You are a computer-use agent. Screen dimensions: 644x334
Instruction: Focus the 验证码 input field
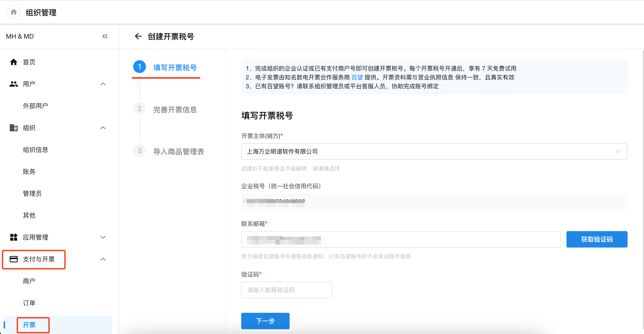pos(286,290)
